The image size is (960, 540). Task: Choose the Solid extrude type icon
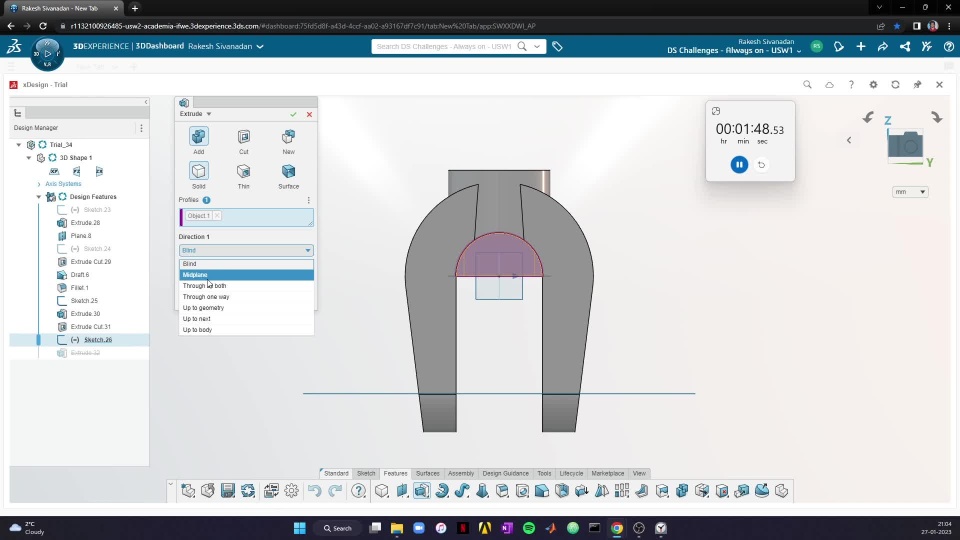click(198, 171)
